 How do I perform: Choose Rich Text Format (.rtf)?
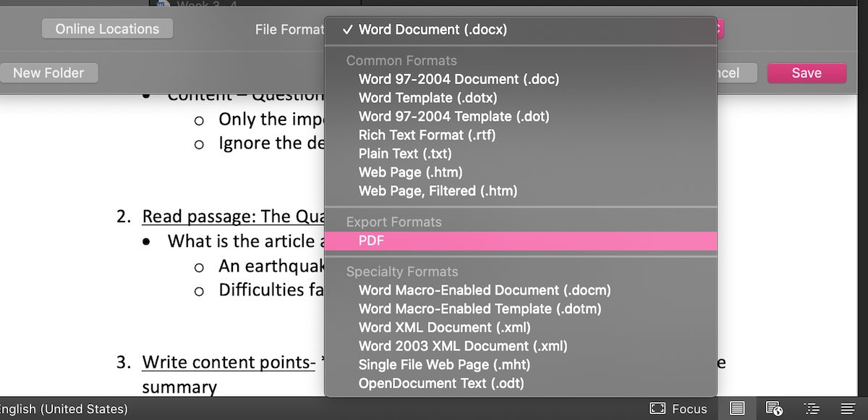coord(427,135)
